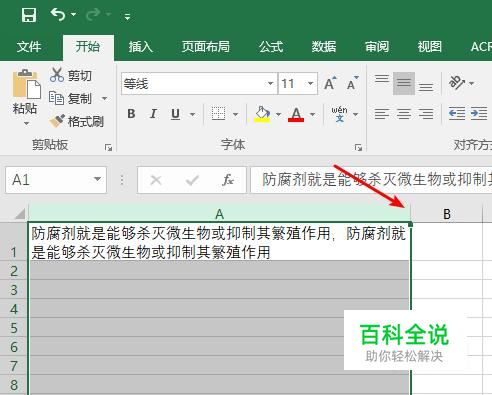Image resolution: width=492 pixels, height=395 pixels.
Task: Align text left
Action: (382, 114)
